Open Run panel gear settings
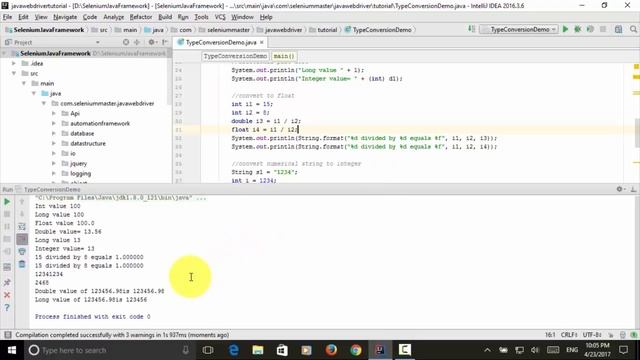The width and height of the screenshot is (640, 360). 620,189
